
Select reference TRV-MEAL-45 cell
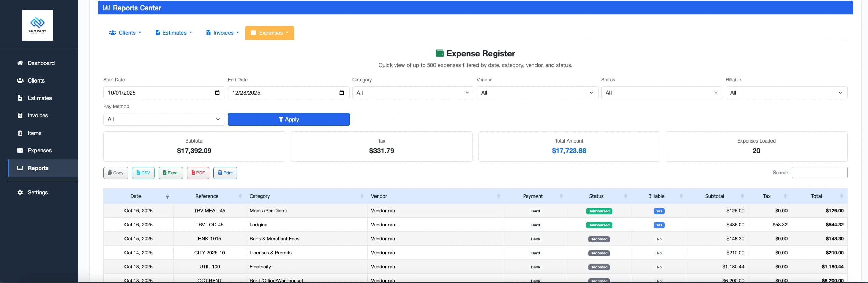209,211
